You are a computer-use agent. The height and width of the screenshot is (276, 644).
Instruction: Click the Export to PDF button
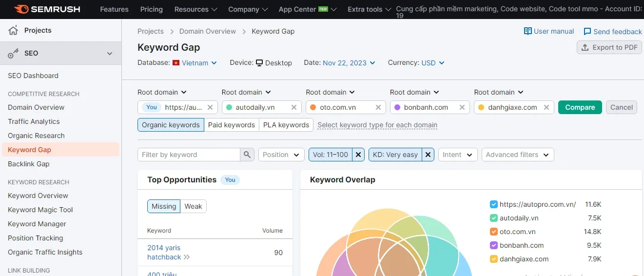pos(609,47)
